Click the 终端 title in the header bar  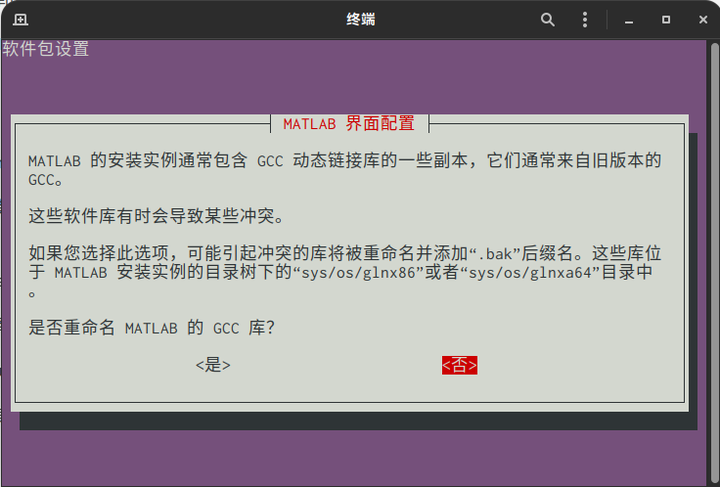pos(360,20)
